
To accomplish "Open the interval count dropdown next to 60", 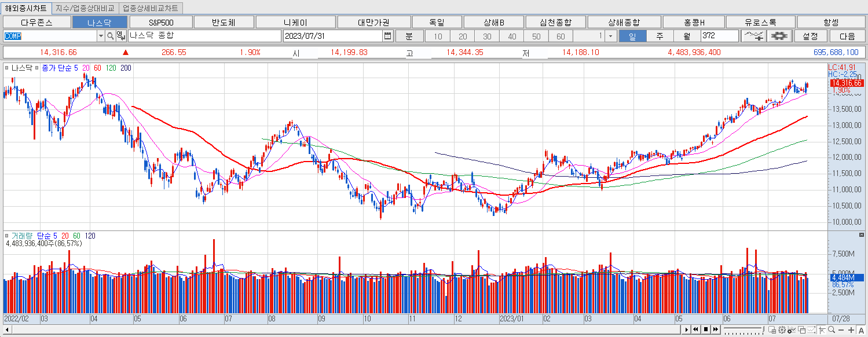I will [611, 36].
